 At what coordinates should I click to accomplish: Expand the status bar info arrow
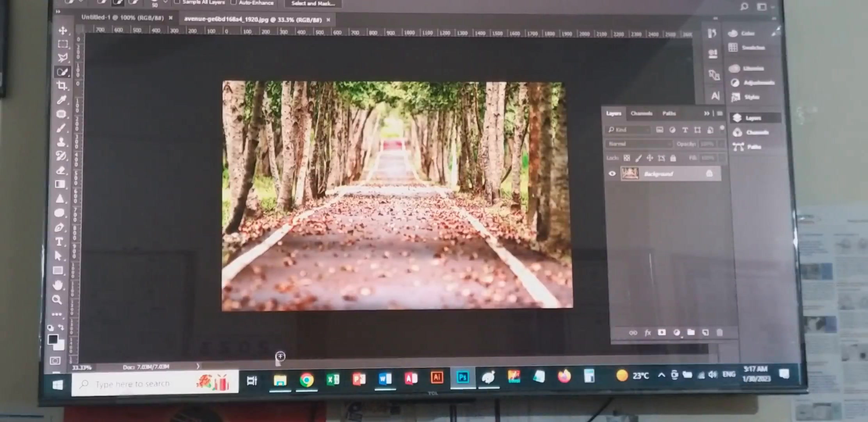coord(198,366)
